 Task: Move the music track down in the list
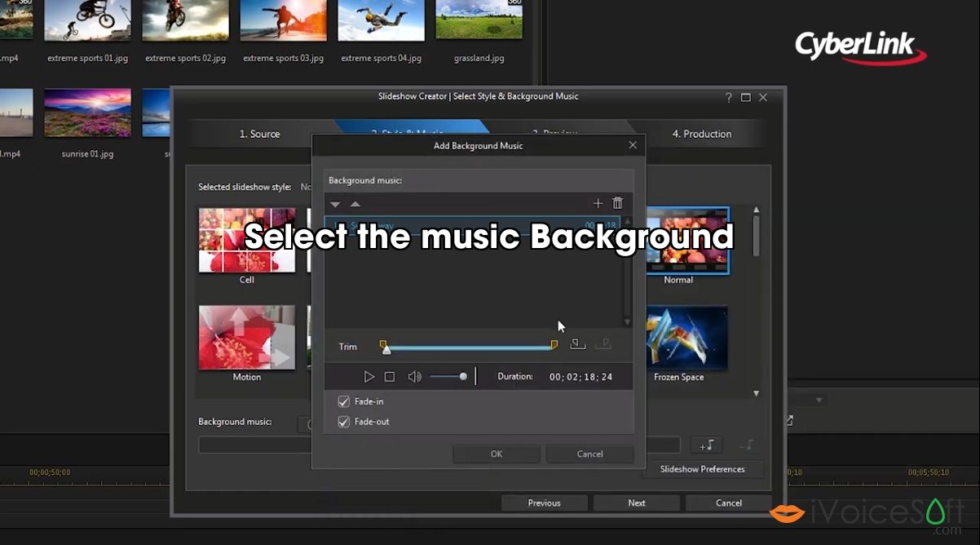335,204
